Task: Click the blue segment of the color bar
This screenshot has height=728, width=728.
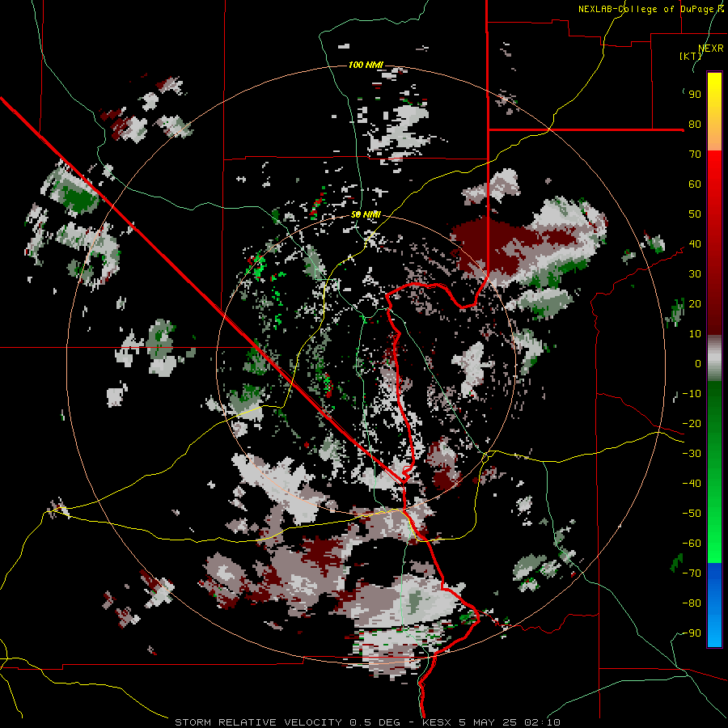Action: click(714, 604)
